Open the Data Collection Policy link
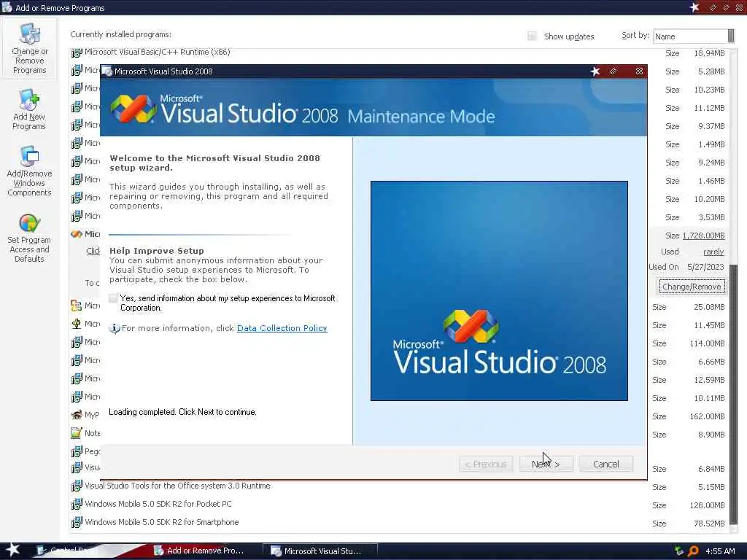The height and width of the screenshot is (560, 747). 282,328
